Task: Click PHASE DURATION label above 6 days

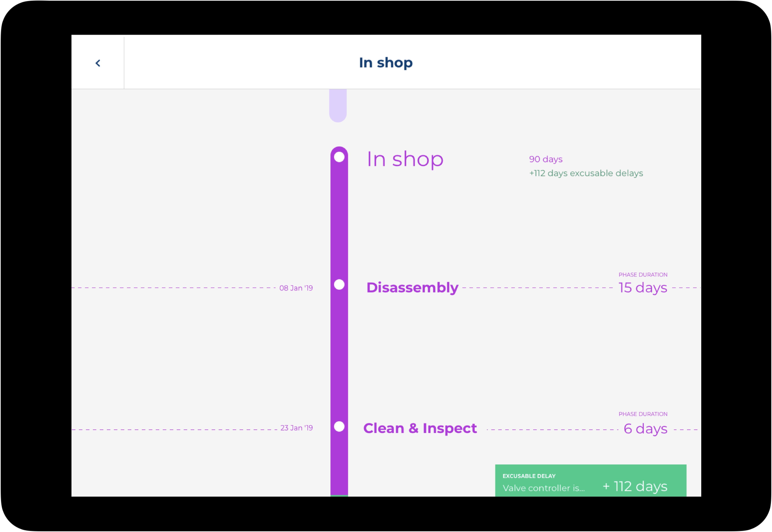Action: 643,414
